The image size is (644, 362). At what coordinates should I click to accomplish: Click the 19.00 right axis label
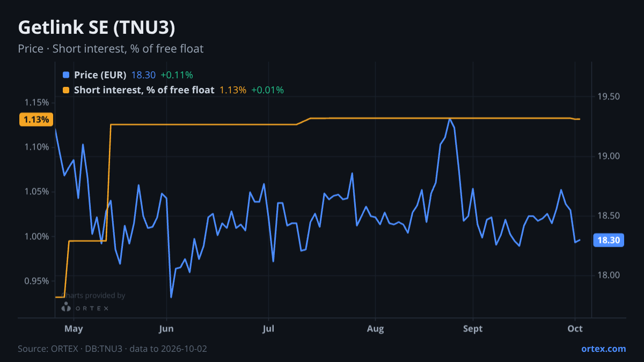[x=608, y=156]
